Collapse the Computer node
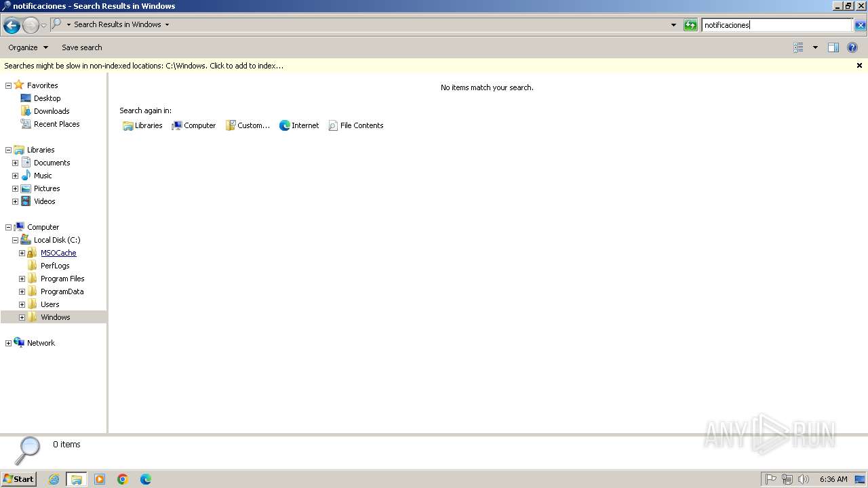 click(8, 227)
